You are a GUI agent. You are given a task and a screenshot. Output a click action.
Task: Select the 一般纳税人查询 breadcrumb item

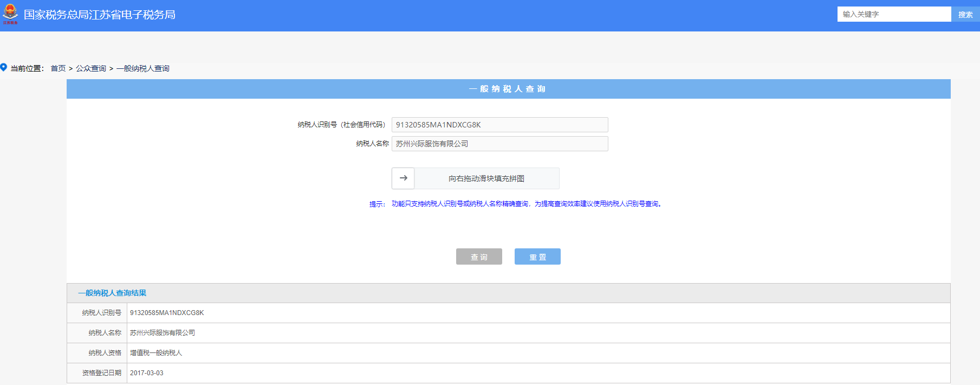tap(143, 68)
